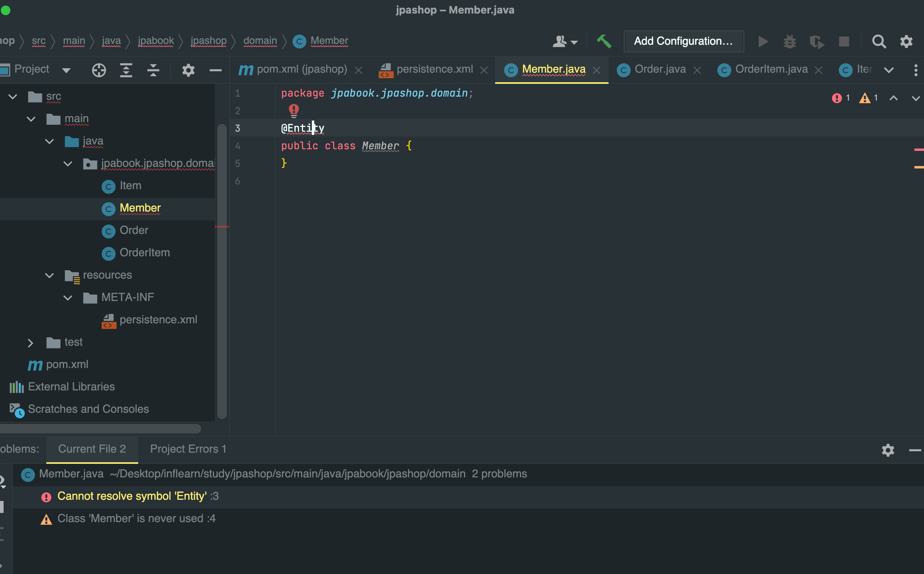Viewport: 924px width, 574px height.
Task: Collapse the main folder
Action: pyautogui.click(x=31, y=119)
